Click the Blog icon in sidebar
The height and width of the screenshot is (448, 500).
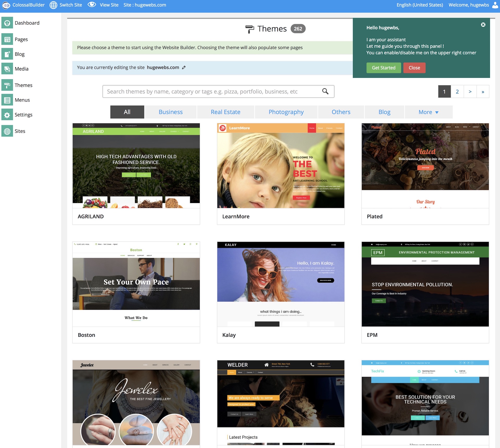click(7, 54)
